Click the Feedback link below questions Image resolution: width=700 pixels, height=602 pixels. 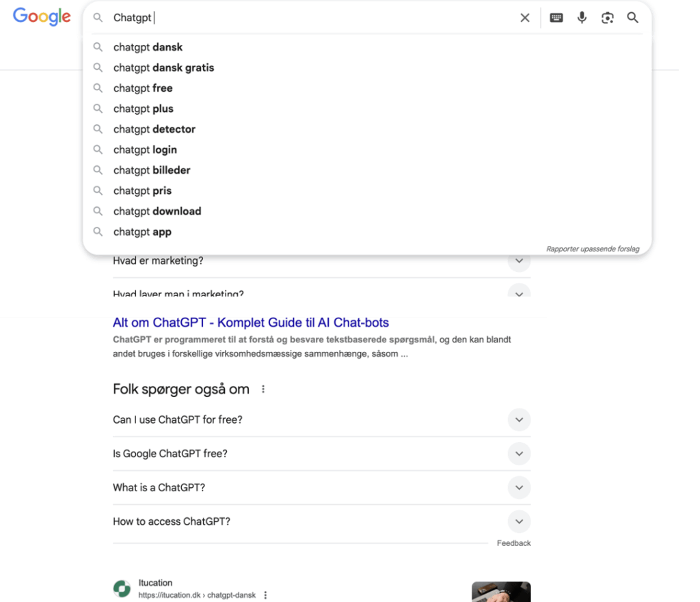pos(513,543)
